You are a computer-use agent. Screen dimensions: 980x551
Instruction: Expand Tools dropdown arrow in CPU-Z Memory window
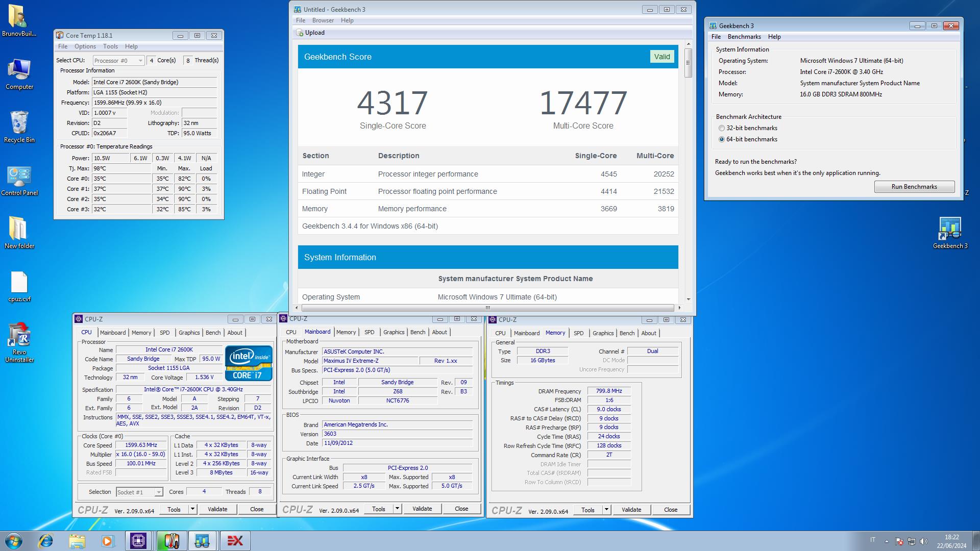click(x=606, y=510)
